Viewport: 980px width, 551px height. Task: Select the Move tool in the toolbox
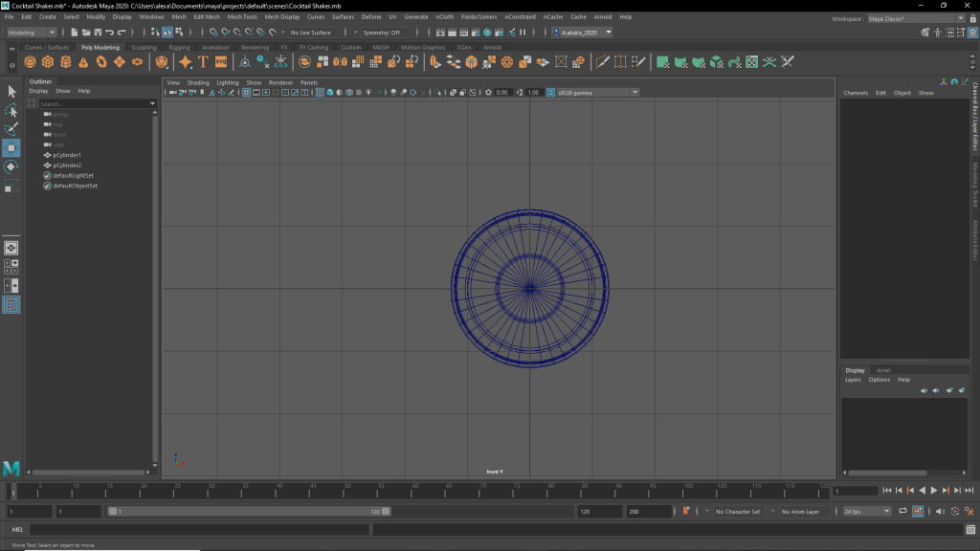11,147
